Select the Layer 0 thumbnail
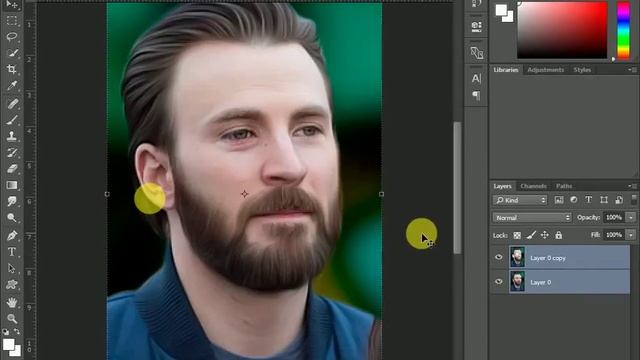 click(517, 282)
